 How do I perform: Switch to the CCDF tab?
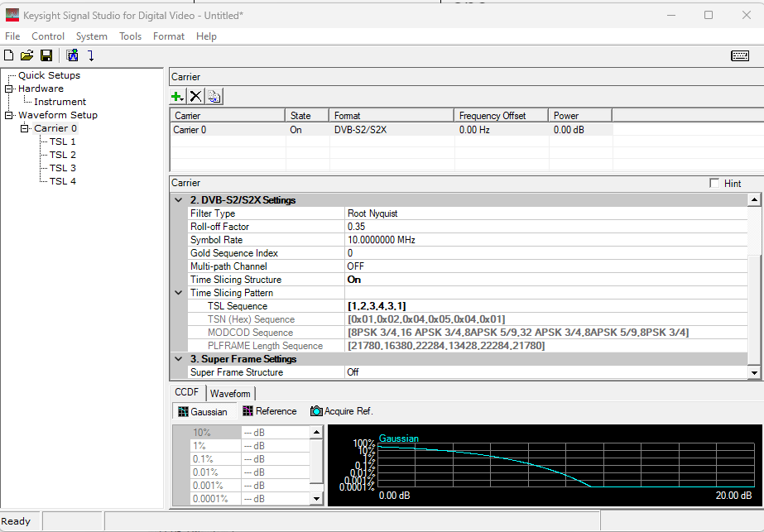point(187,392)
